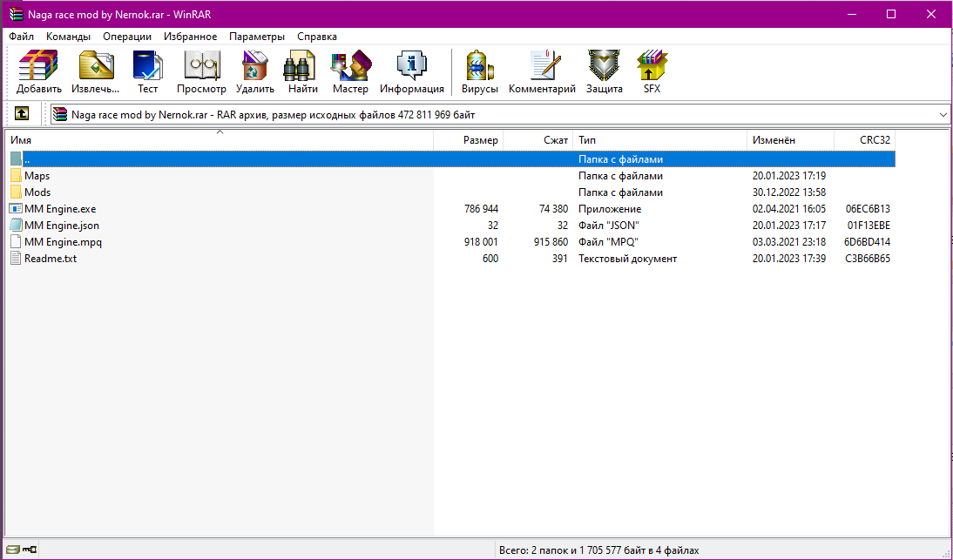Select the Readme.txt document icon
953x560 pixels.
16,258
